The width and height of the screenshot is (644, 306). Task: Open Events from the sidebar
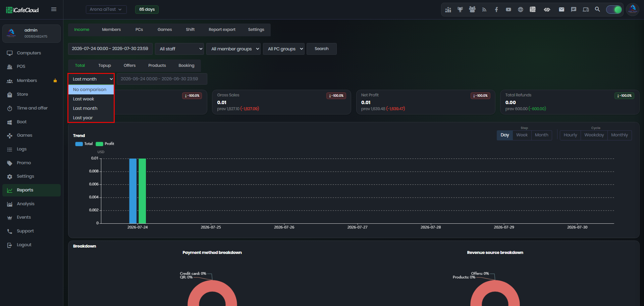(32, 217)
